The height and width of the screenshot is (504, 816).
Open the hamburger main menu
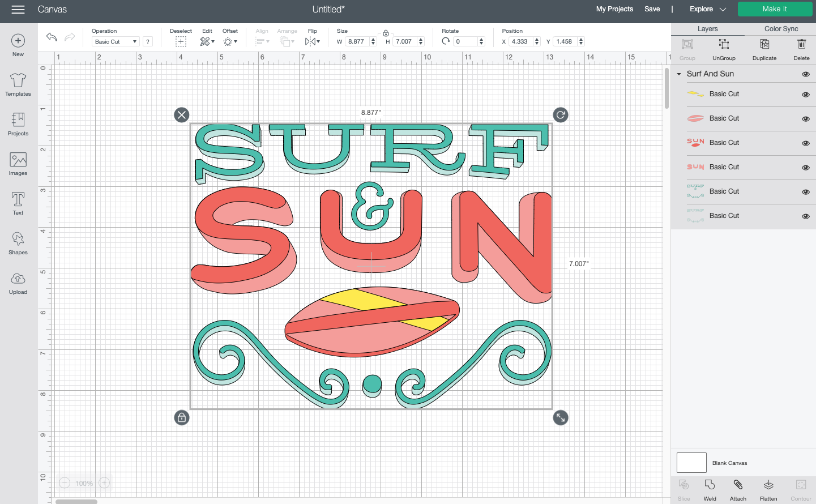[x=18, y=10]
